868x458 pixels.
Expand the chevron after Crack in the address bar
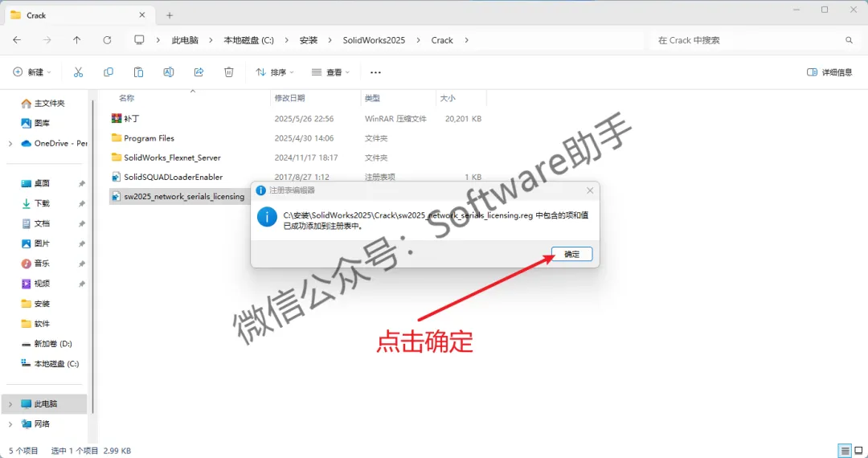[x=466, y=40]
